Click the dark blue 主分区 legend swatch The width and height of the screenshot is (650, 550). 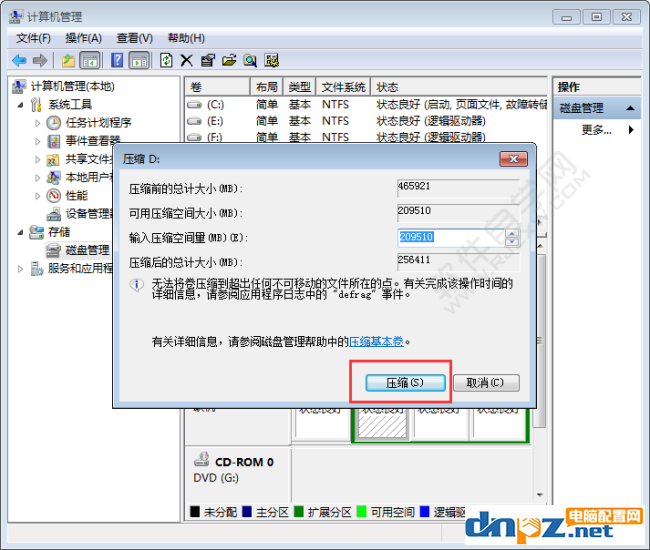coord(247,511)
